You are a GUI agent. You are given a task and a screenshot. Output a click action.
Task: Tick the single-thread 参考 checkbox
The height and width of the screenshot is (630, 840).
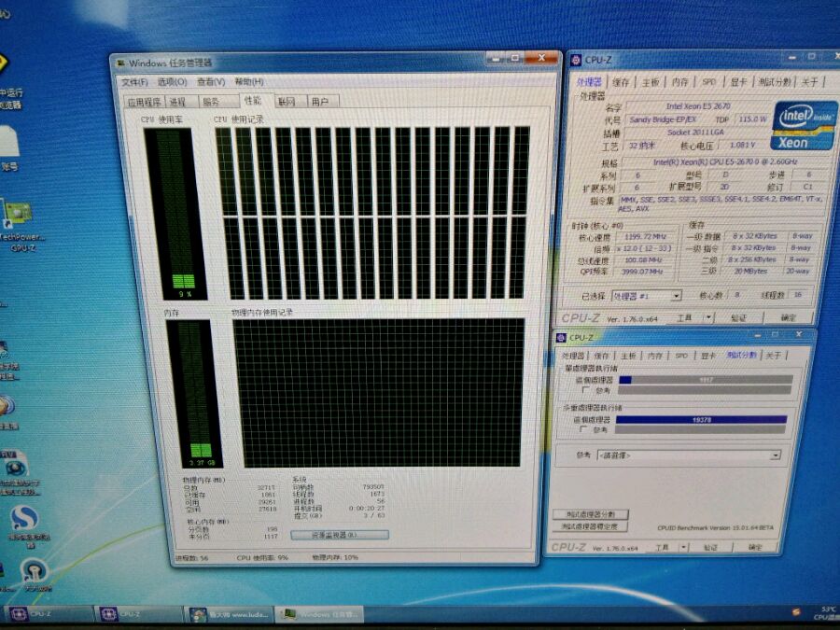click(x=585, y=390)
